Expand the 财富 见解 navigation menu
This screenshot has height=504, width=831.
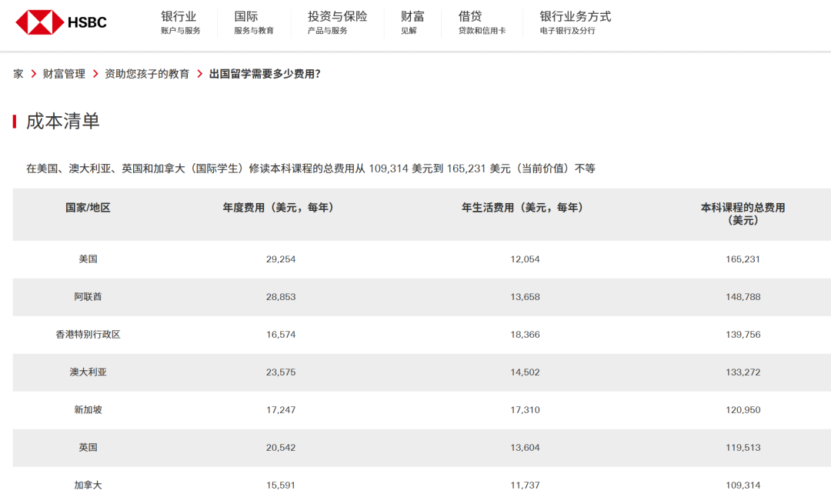coord(412,22)
